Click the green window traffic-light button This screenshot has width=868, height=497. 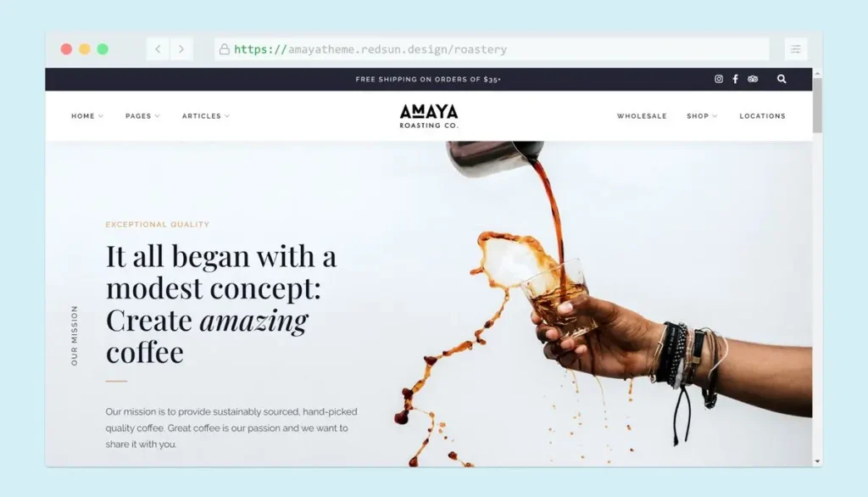tap(103, 48)
